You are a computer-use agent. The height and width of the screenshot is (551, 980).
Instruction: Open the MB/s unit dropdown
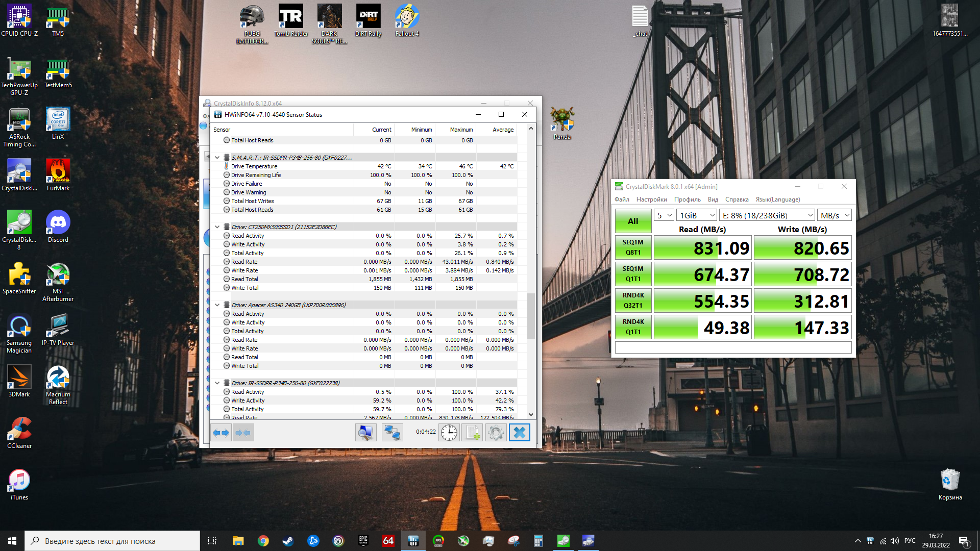pyautogui.click(x=834, y=215)
